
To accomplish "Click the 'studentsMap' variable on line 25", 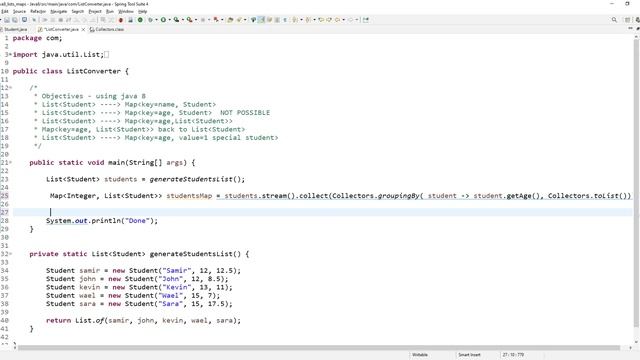I will click(189, 196).
